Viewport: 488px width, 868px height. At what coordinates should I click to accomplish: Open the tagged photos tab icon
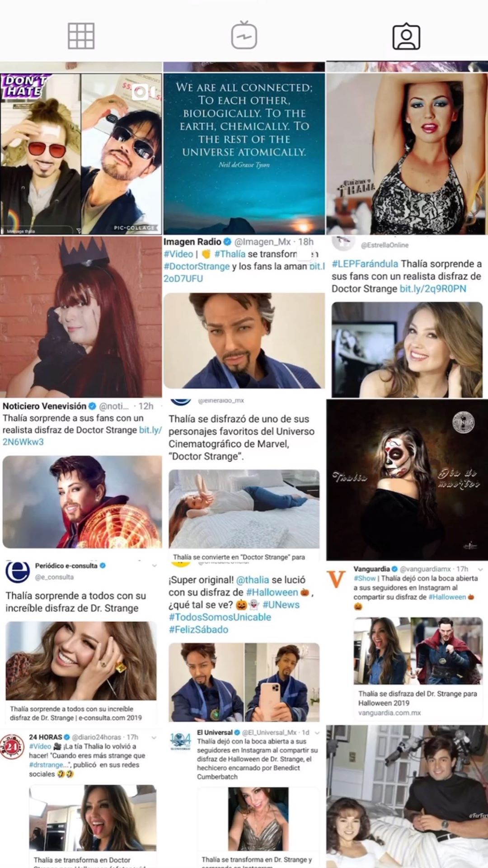(406, 36)
